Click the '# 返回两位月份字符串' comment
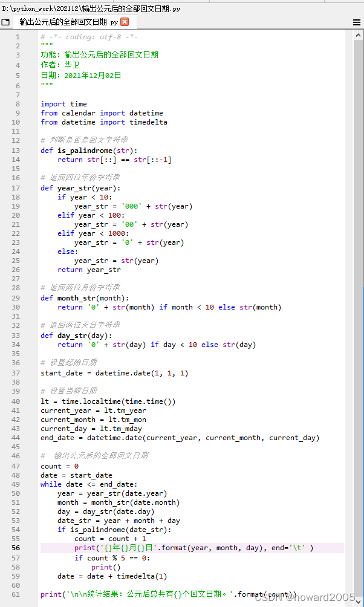The image size is (364, 607). tap(80, 288)
